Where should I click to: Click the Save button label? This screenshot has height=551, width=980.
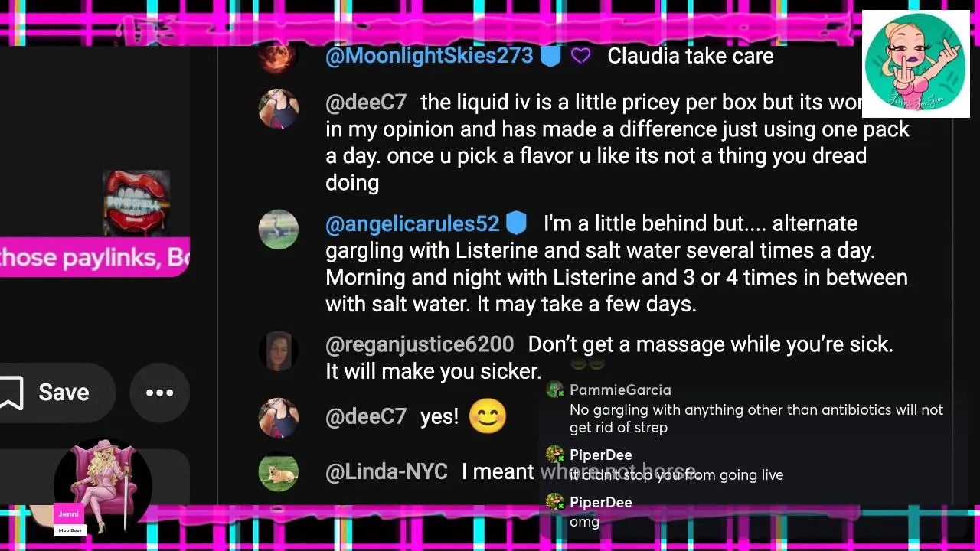pyautogui.click(x=64, y=393)
